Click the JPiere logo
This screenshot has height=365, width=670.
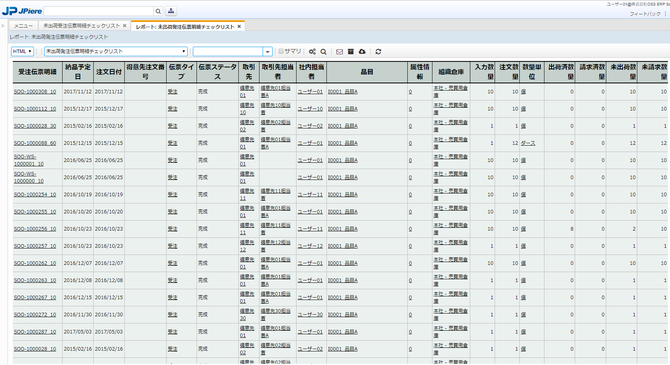coord(22,11)
